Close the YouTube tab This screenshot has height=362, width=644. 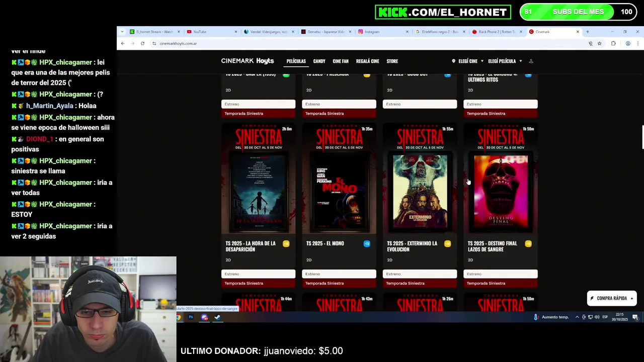235,32
